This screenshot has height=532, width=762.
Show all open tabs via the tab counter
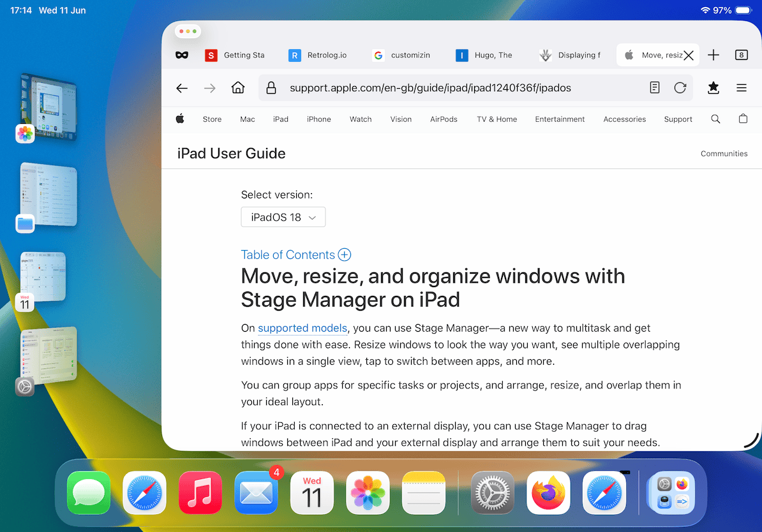click(741, 55)
